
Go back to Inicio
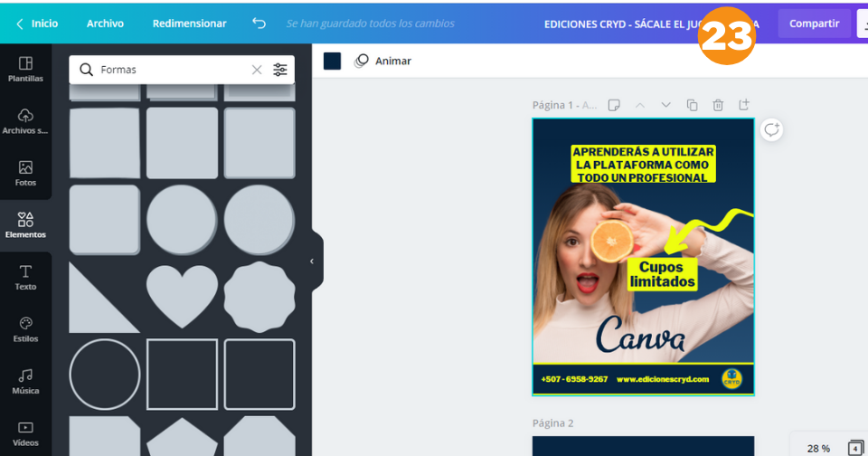pyautogui.click(x=37, y=24)
